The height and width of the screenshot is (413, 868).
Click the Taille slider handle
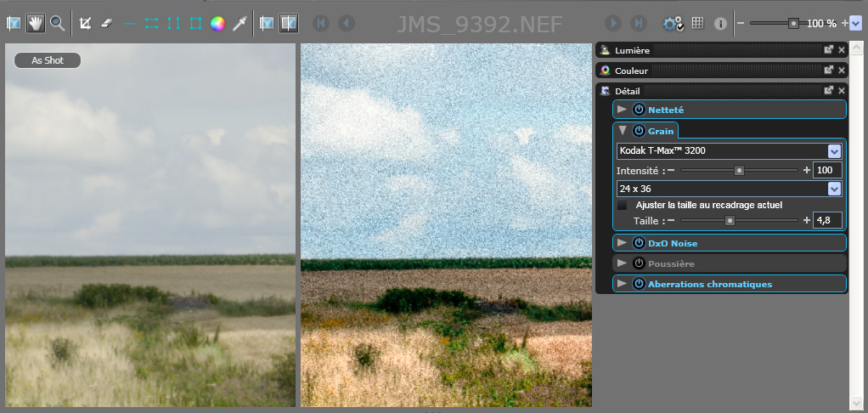[x=730, y=221]
